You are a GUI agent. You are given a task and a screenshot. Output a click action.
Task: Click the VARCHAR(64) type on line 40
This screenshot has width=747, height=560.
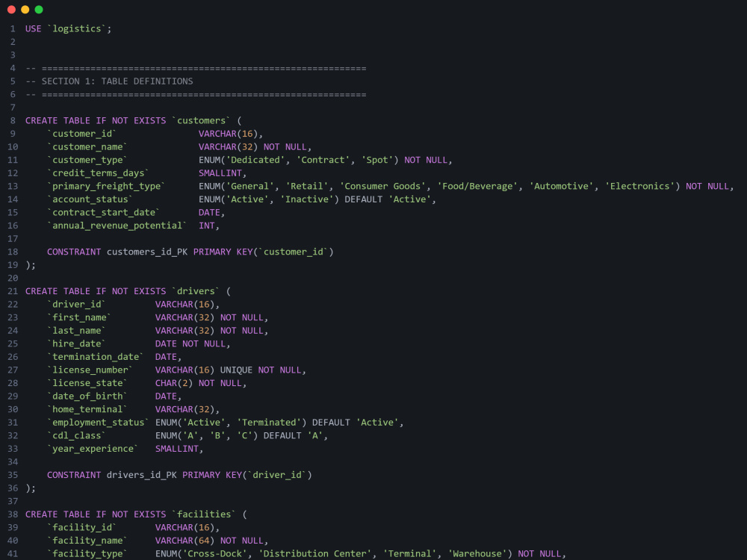point(185,541)
